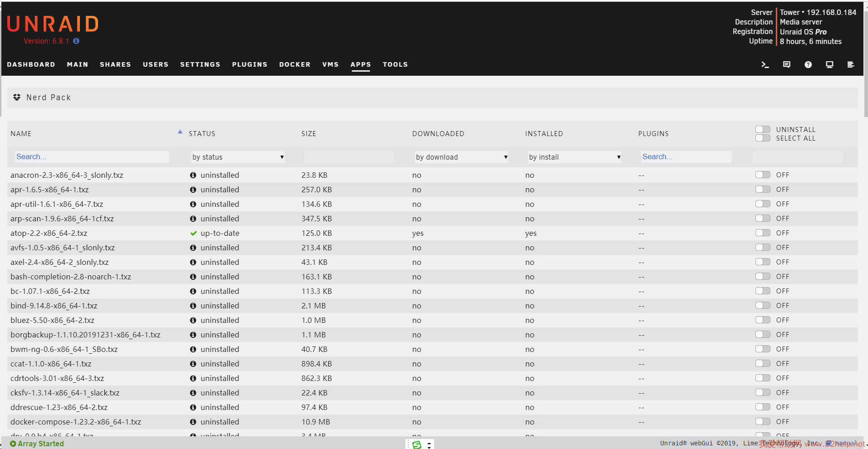Click the help question mark icon
Image resolution: width=868 pixels, height=449 pixels.
808,64
